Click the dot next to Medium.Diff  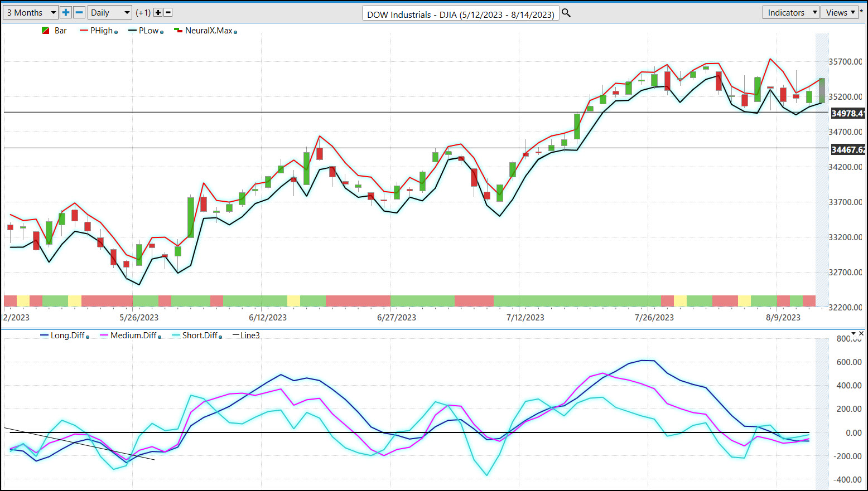coord(160,337)
